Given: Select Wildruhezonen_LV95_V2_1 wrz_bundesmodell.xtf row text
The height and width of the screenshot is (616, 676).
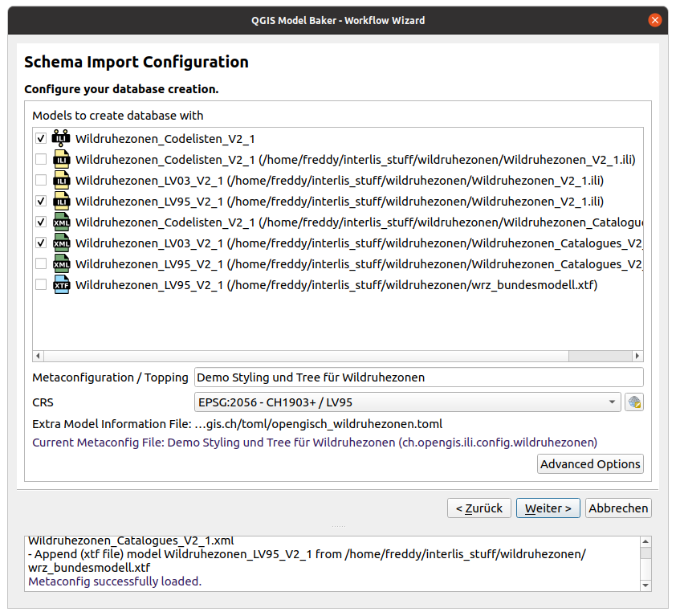Looking at the screenshot, I should click(336, 285).
